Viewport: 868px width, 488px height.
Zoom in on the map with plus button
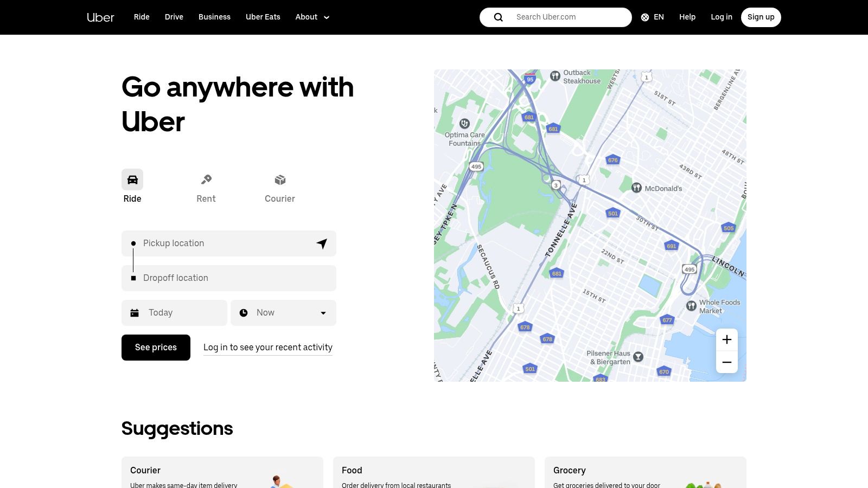coord(727,339)
